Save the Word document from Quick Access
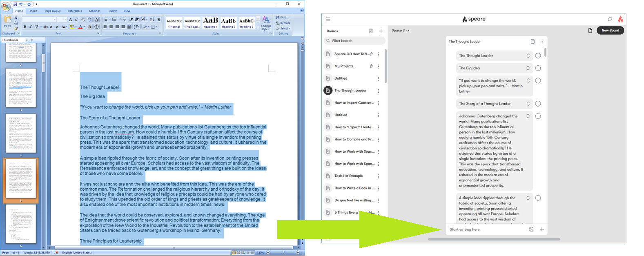 click(x=16, y=4)
